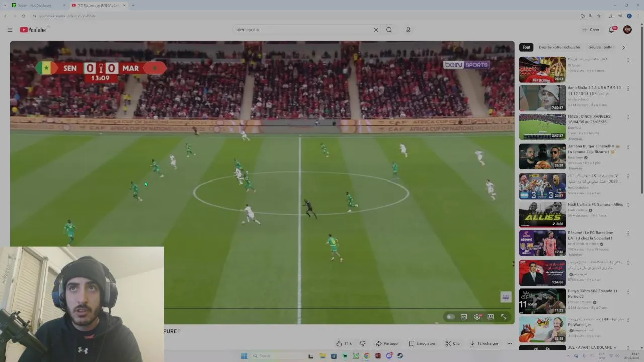Close the Kick Dashboard tab
Viewport: 644px width, 362px height.
point(64,5)
